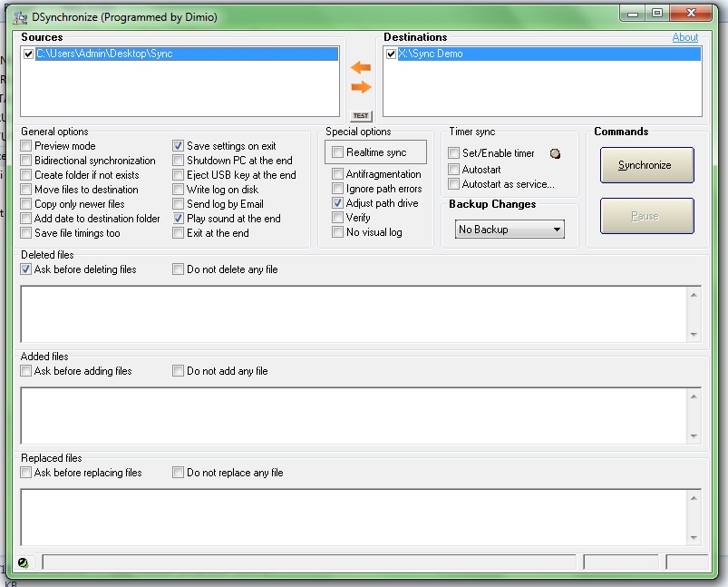Screen dimensions: 728x587
Task: Toggle Bidirectional synchronization
Action: tap(26, 161)
